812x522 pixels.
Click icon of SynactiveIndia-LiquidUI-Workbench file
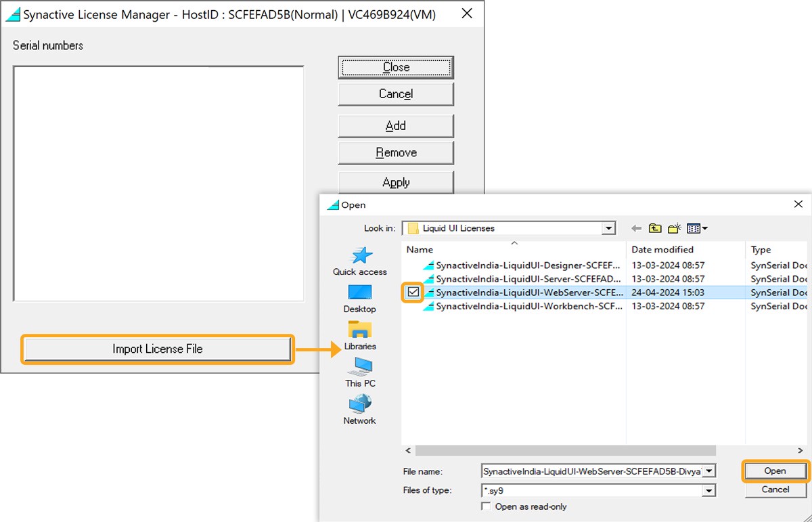click(428, 306)
